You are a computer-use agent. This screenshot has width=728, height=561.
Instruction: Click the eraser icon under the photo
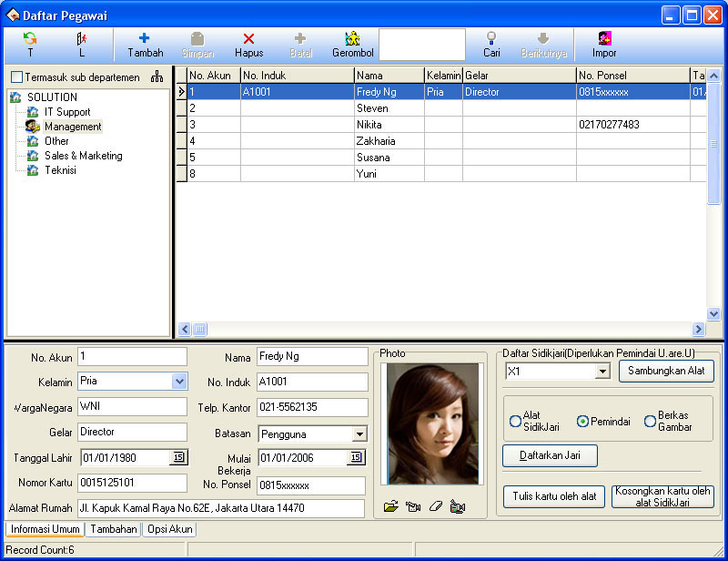(436, 506)
